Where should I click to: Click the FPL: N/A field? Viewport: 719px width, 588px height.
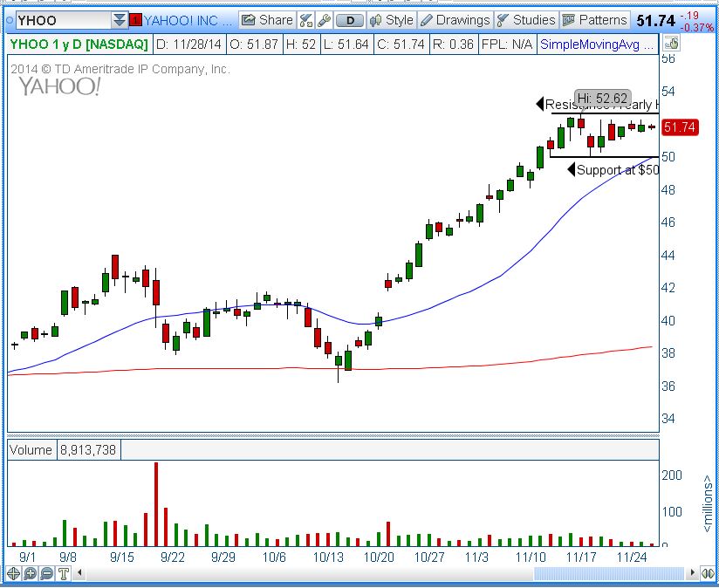[x=507, y=44]
